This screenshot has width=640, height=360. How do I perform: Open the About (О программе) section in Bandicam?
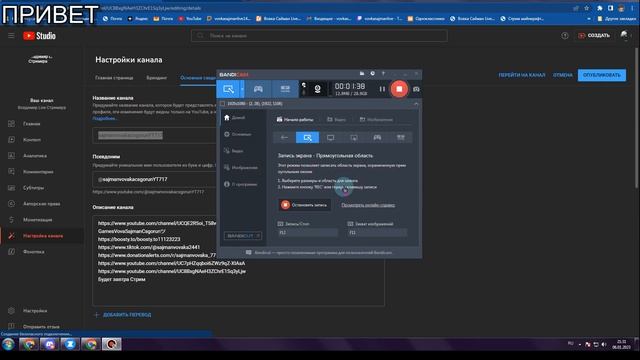coord(241,184)
